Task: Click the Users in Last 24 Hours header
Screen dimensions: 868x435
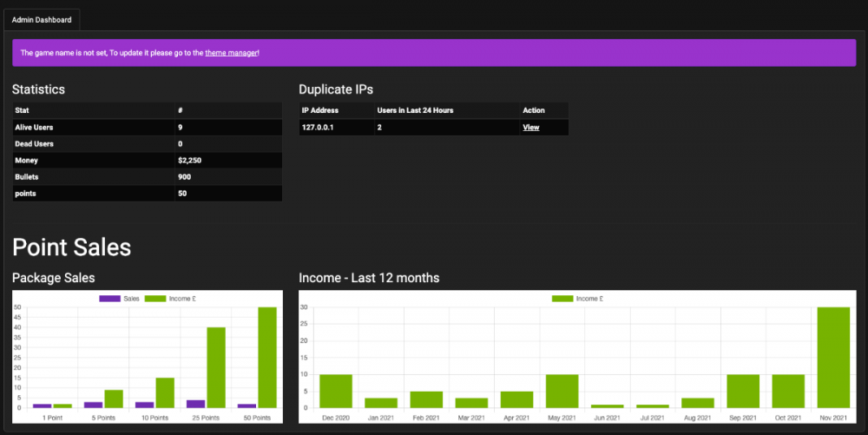Action: tap(415, 110)
